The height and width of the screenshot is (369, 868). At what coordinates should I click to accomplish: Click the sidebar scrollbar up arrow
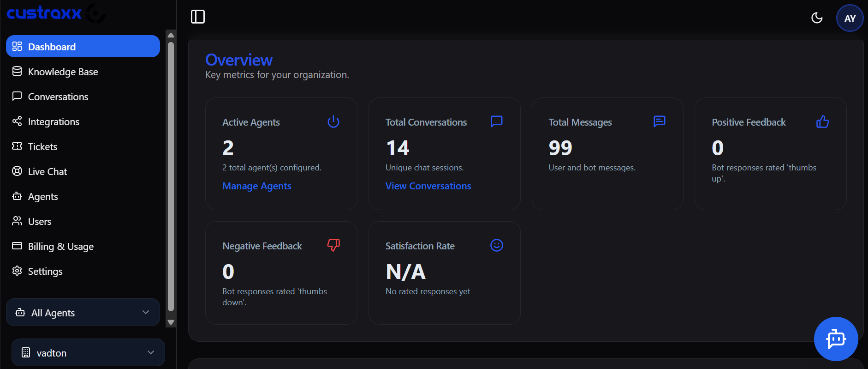click(171, 35)
